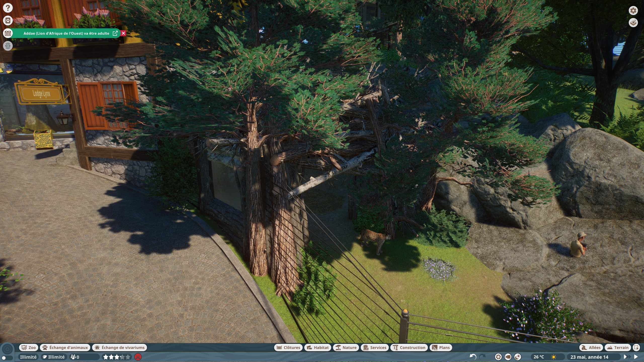Screen dimensions: 644x362
Task: Activate the multi-select dashed box tool
Action: (x=636, y=348)
